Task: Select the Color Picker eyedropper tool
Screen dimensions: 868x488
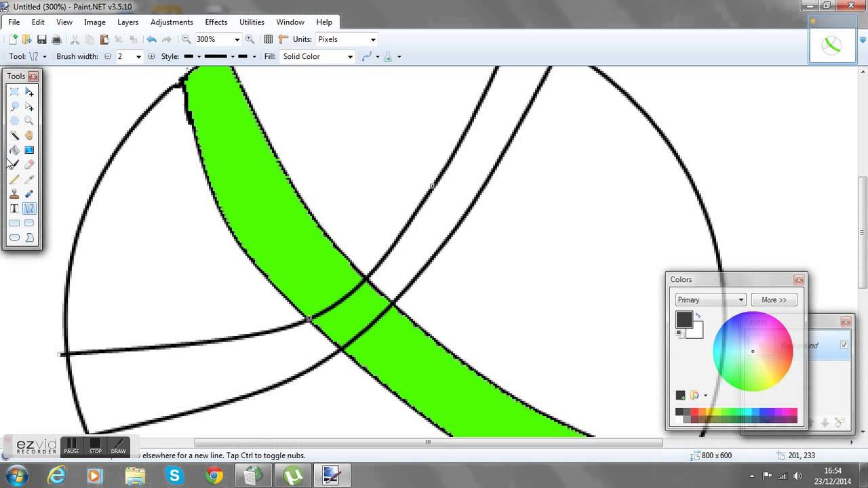Action: click(x=29, y=179)
